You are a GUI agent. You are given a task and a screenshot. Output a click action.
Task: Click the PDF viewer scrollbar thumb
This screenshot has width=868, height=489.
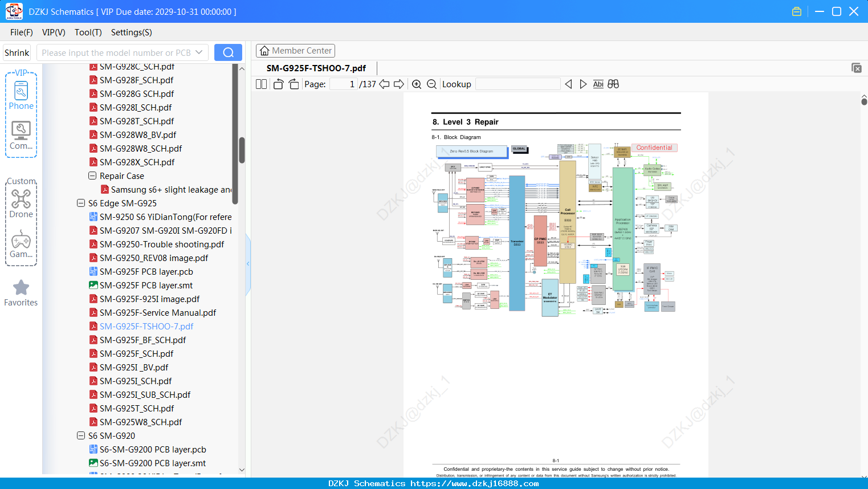click(864, 101)
